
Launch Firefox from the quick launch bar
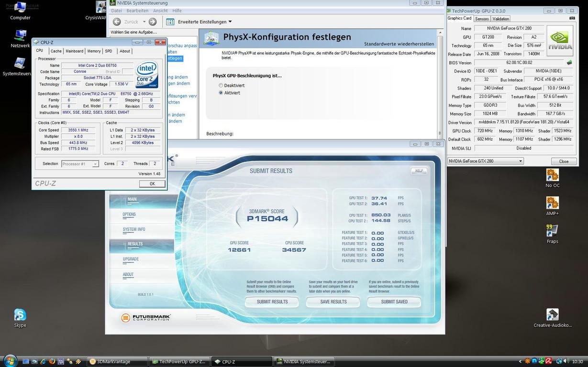[52, 361]
